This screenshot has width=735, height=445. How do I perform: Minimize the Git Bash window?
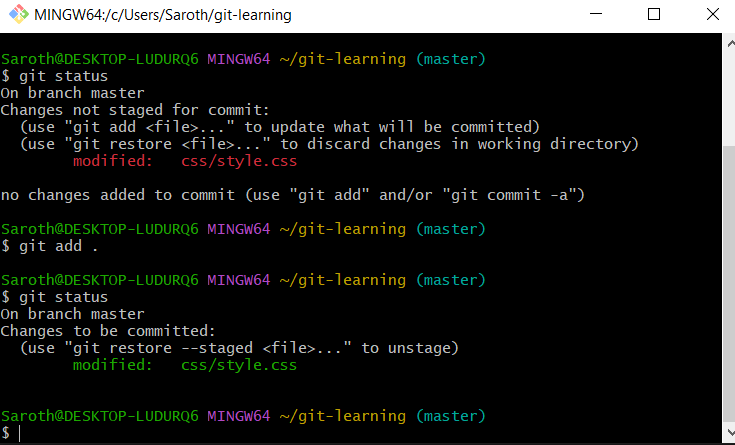tap(596, 15)
